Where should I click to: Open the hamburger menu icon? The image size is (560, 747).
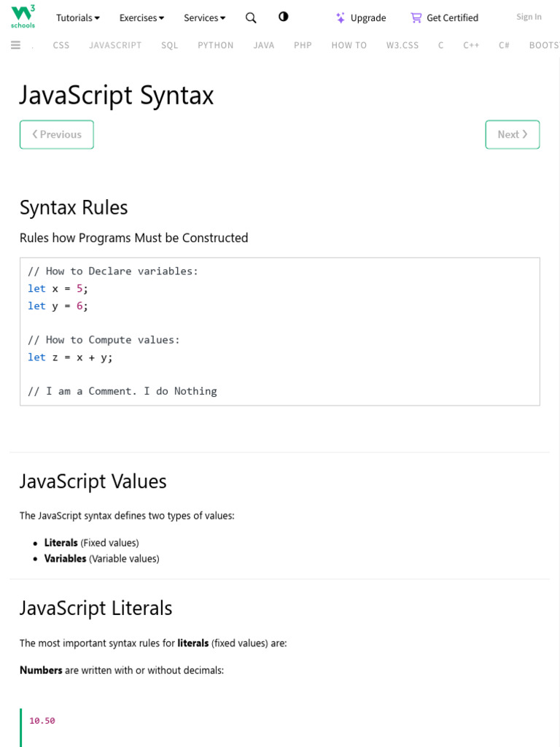click(15, 45)
